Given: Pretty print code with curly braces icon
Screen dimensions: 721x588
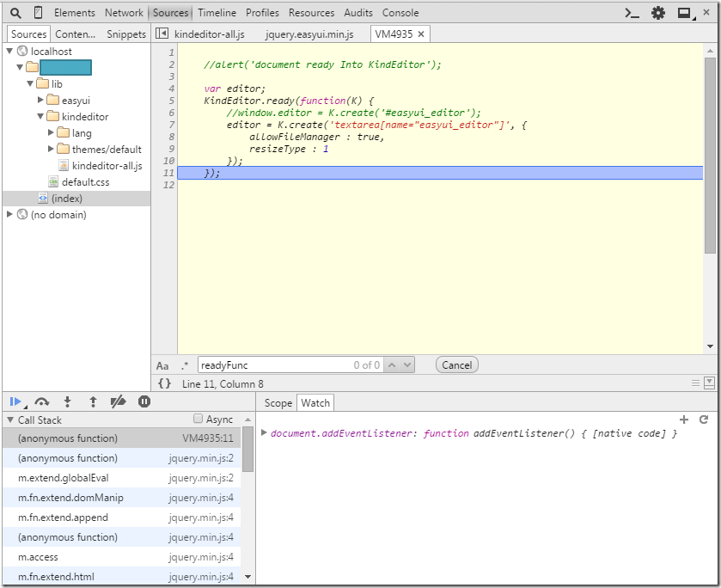Looking at the screenshot, I should [164, 383].
